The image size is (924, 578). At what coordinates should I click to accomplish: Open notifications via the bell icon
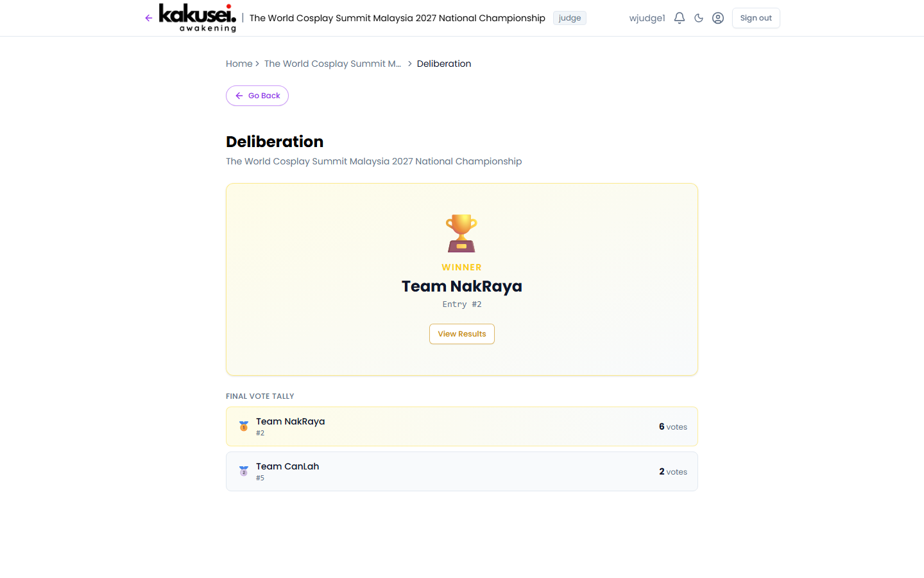(x=679, y=18)
